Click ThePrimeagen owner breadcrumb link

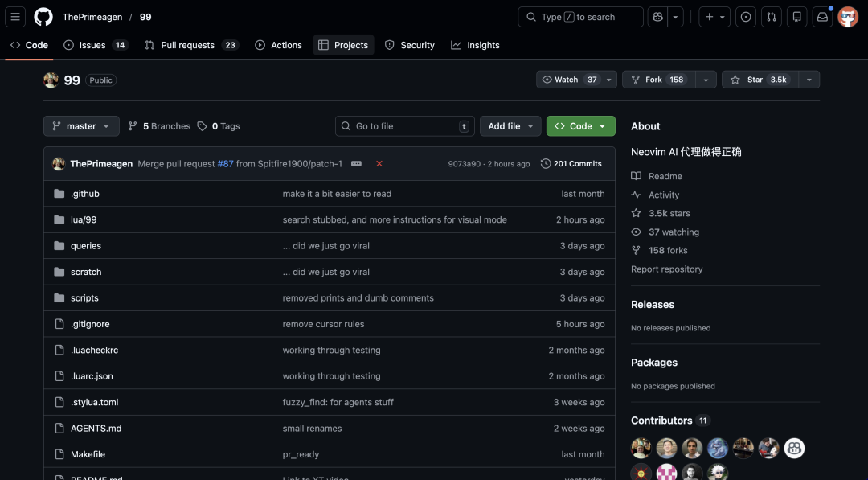click(x=92, y=17)
